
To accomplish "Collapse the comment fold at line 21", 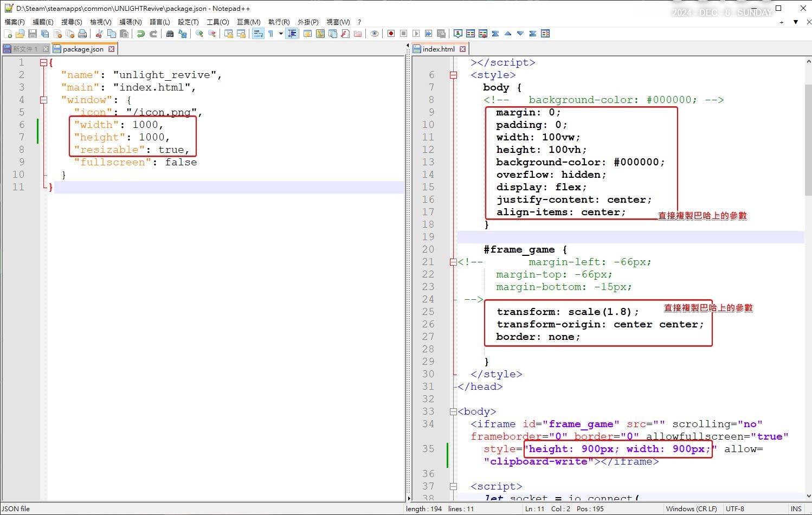I will 453,262.
